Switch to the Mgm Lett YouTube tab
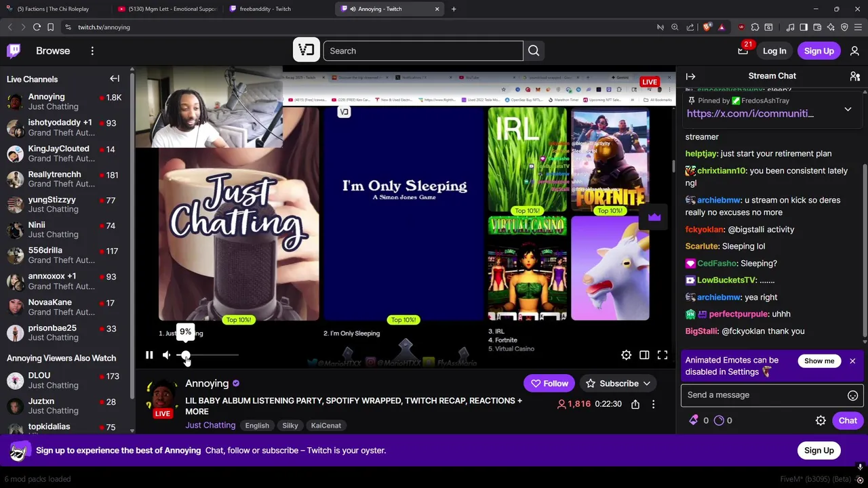Viewport: 868px width, 488px height. (x=166, y=9)
